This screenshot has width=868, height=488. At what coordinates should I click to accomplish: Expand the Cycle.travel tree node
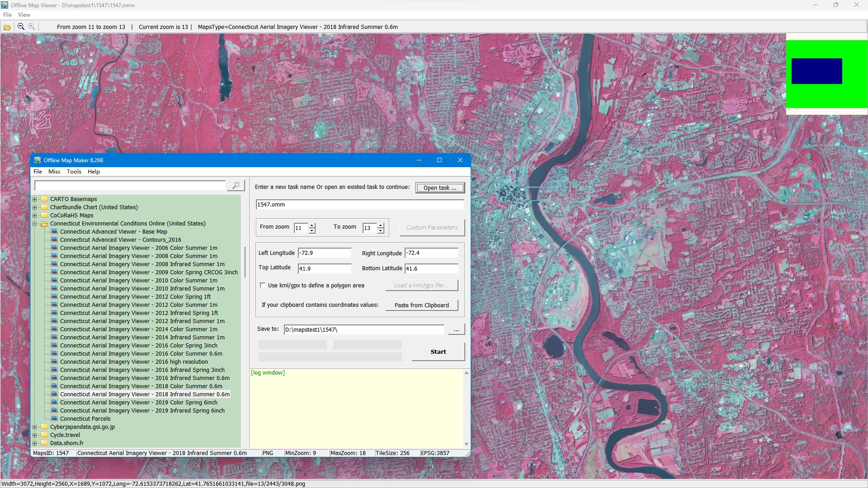[x=35, y=435]
